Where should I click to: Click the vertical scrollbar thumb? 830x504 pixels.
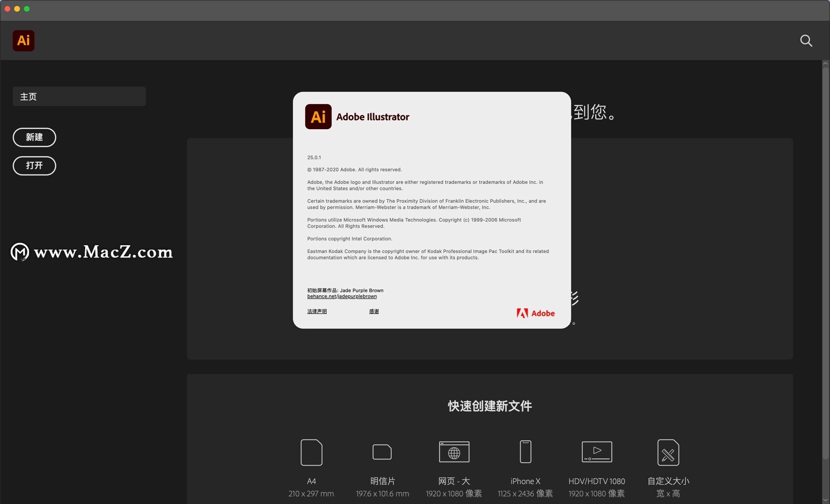click(x=826, y=264)
